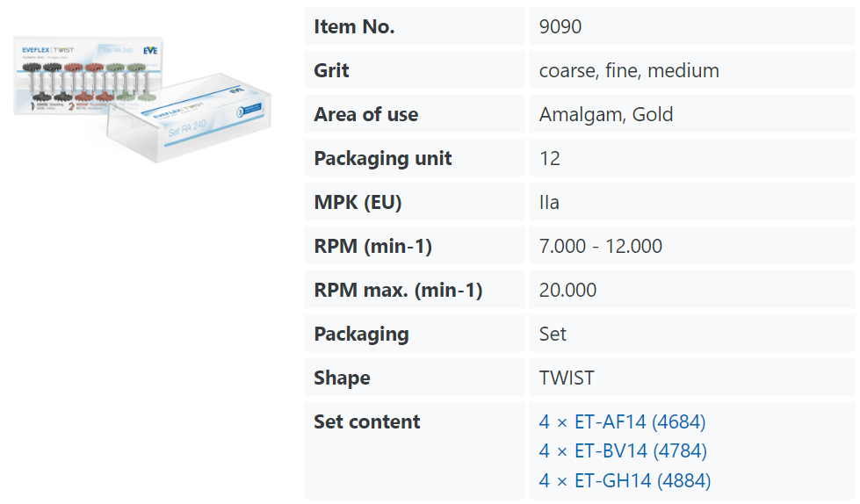This screenshot has width=860, height=504.
Task: Open the ET-GH14 (4884) link
Action: pyautogui.click(x=625, y=480)
